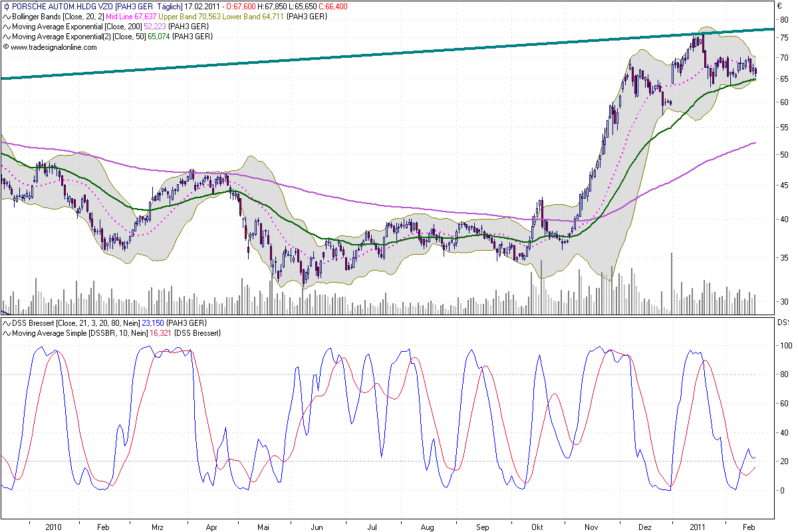
Task: Select the Moving Average Simple [DSSBR, 10, Nein] label
Action: coord(80,332)
